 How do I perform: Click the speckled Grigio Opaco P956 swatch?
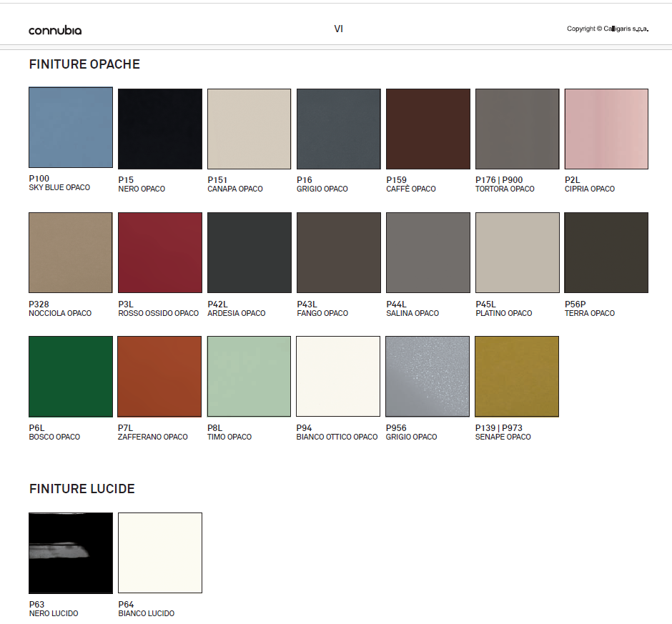point(428,376)
